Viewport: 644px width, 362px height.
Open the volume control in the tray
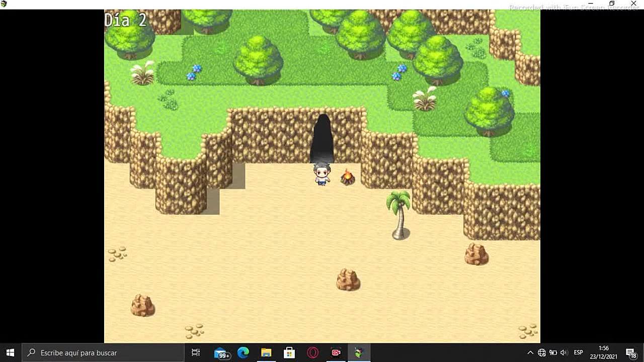[x=564, y=352]
